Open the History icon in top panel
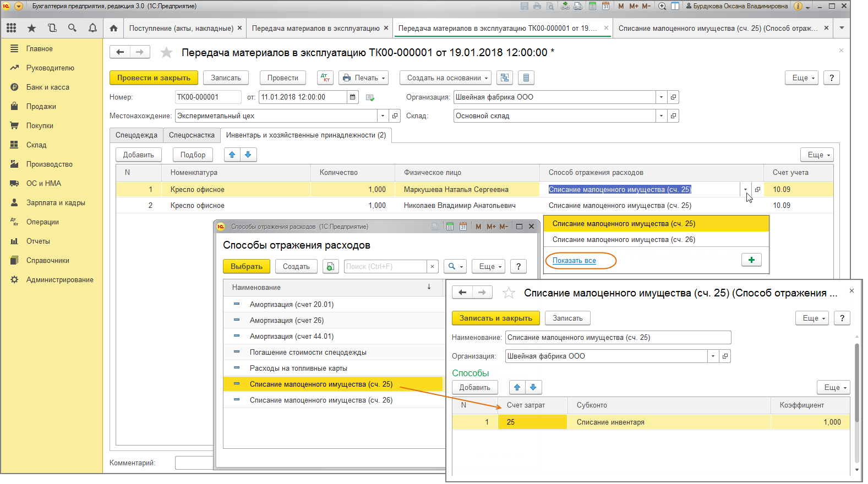This screenshot has height=484, width=868. tap(52, 28)
